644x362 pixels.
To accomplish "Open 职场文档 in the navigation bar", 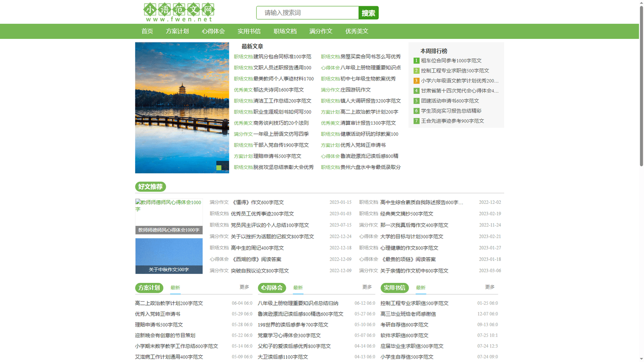I will (x=285, y=31).
